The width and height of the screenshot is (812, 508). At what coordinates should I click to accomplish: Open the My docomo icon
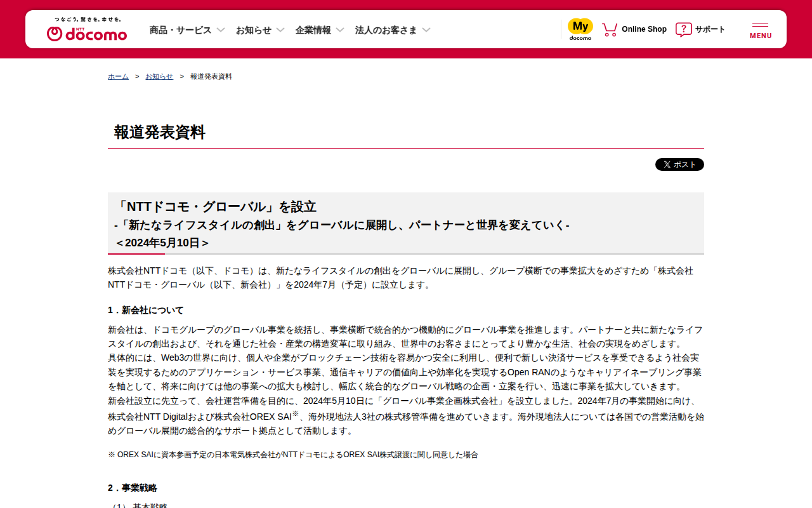coord(580,29)
